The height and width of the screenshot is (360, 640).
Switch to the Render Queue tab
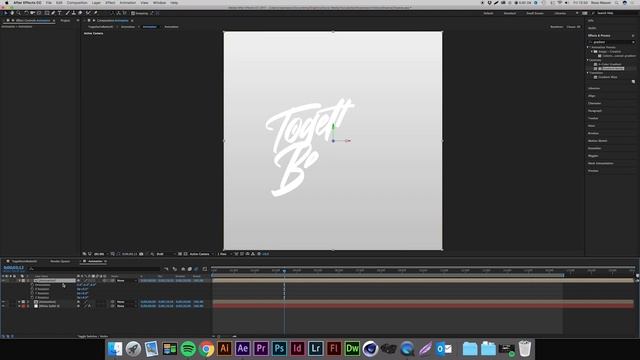point(60,261)
